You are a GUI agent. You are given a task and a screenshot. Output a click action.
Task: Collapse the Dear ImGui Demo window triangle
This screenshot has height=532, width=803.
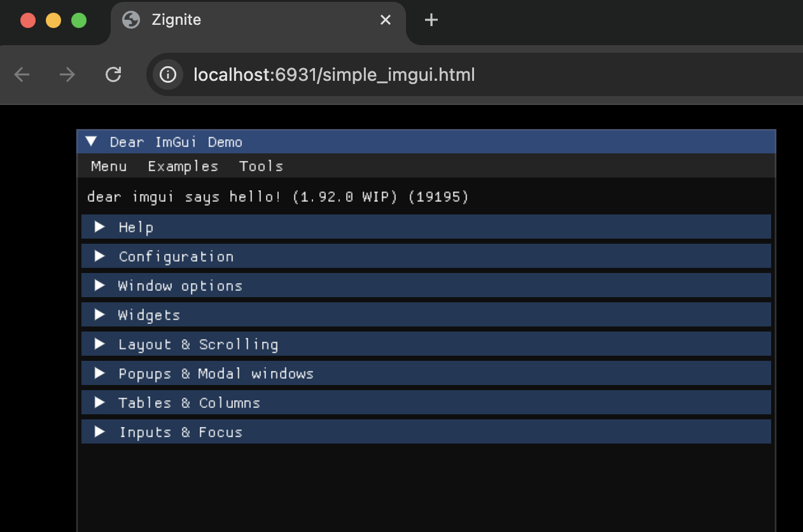tap(92, 141)
